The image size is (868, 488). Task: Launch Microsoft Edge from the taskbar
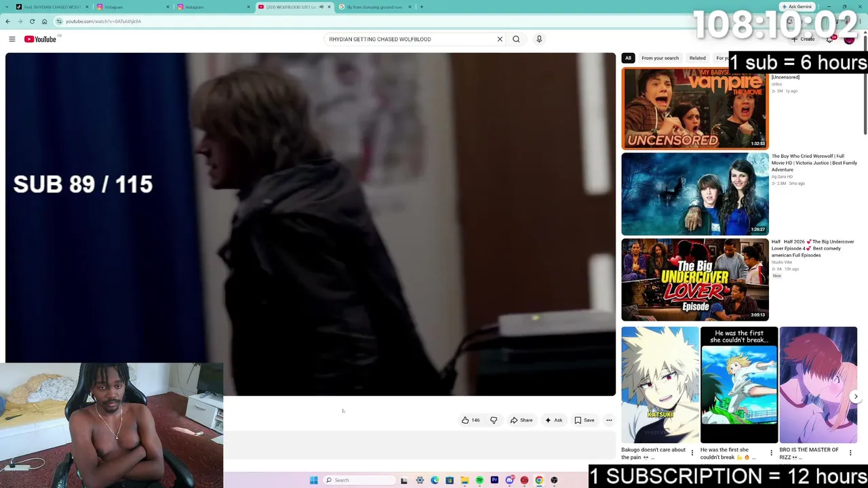435,481
